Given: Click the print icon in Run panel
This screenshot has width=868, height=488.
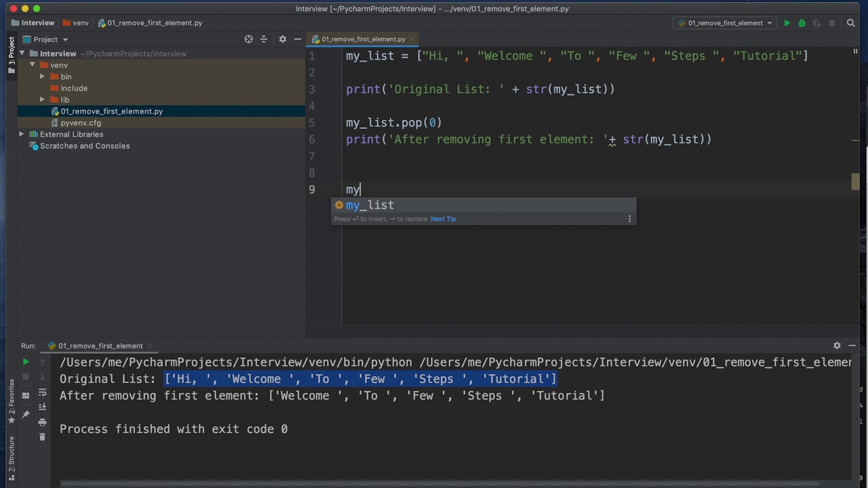Looking at the screenshot, I should click(x=42, y=422).
